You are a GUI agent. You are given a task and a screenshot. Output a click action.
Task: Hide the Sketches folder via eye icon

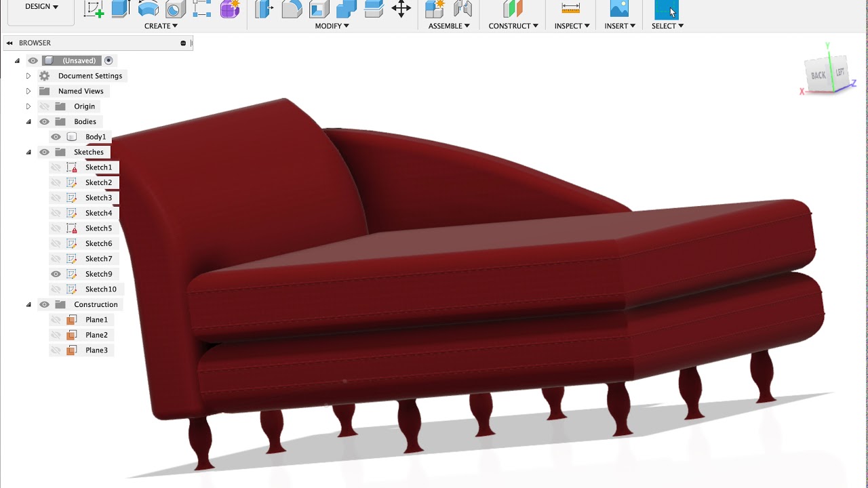[x=45, y=152]
